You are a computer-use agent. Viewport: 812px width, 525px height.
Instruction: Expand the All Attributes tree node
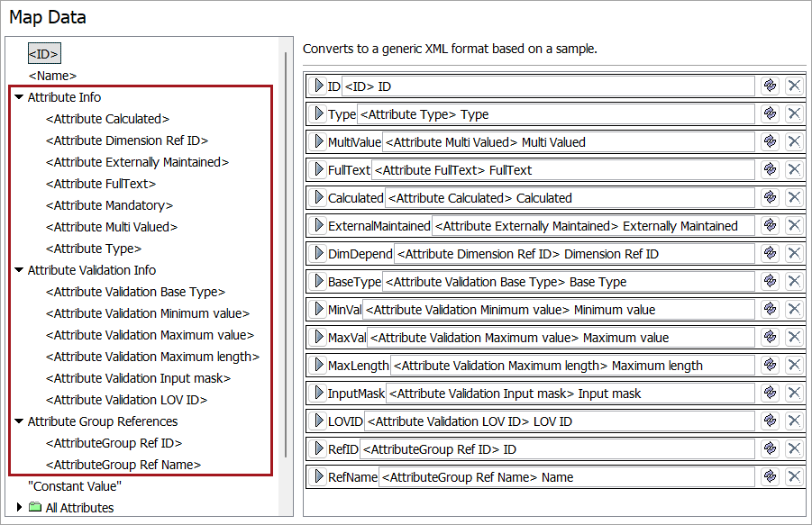point(19,508)
